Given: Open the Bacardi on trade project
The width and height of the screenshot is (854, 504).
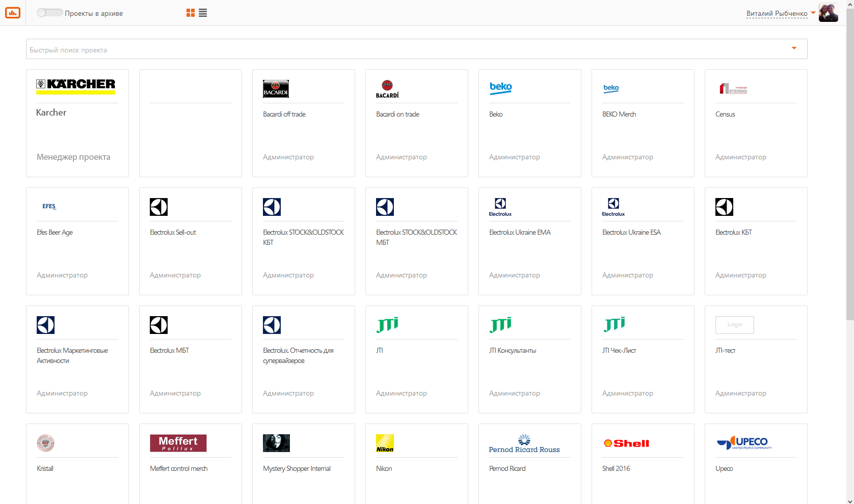Looking at the screenshot, I should tap(397, 114).
